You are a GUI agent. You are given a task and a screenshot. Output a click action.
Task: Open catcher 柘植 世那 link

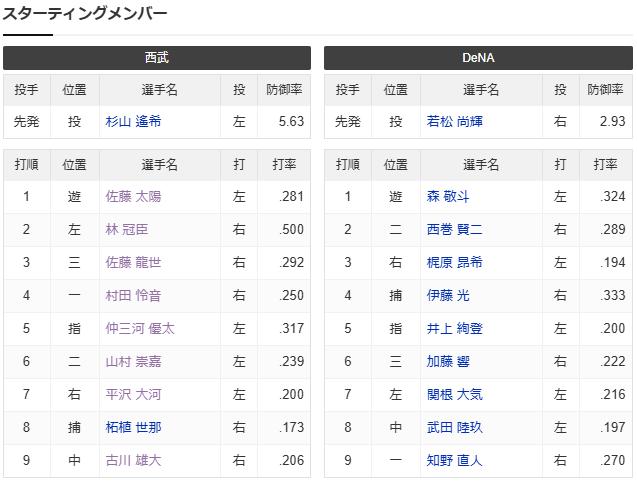(x=133, y=427)
